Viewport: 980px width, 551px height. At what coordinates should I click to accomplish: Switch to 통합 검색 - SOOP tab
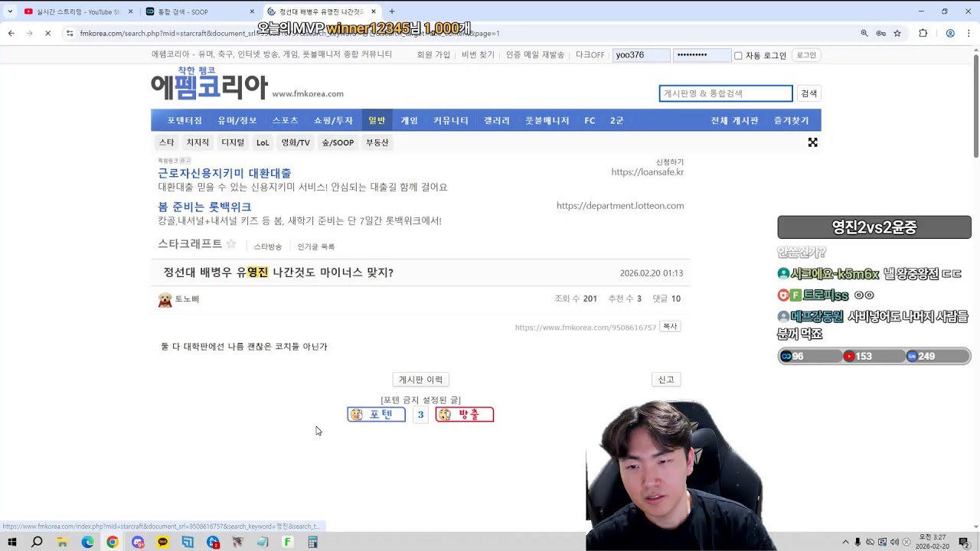[x=198, y=11]
